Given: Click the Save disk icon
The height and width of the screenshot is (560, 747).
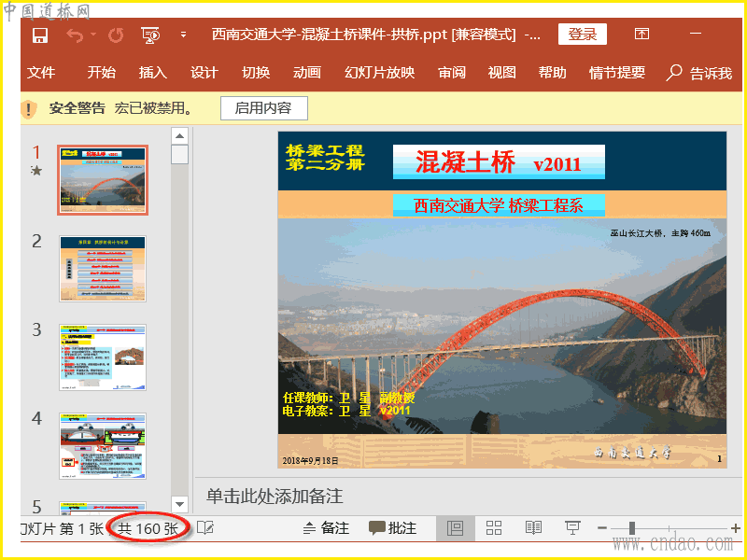Looking at the screenshot, I should pyautogui.click(x=40, y=35).
